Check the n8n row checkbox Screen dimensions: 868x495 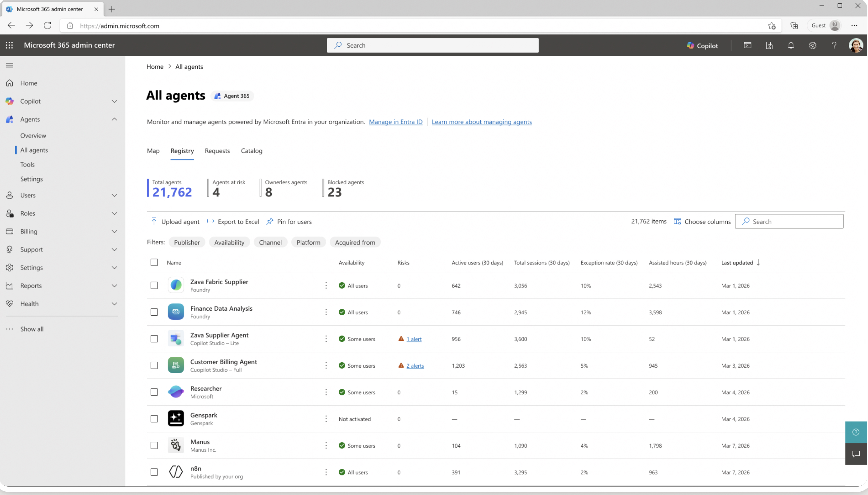[154, 472]
